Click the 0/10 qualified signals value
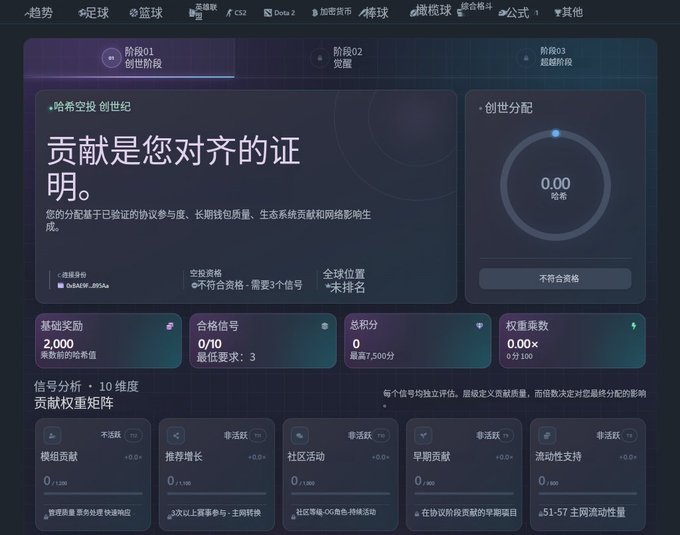Viewport: 680px width, 535px height. click(x=210, y=344)
